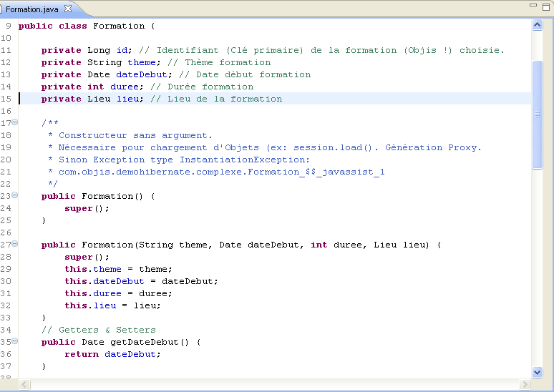Click the 'com.objis.demohibernate.complexe.Formation_$$_javassist_1' text
The height and width of the screenshot is (392, 554).
click(222, 172)
